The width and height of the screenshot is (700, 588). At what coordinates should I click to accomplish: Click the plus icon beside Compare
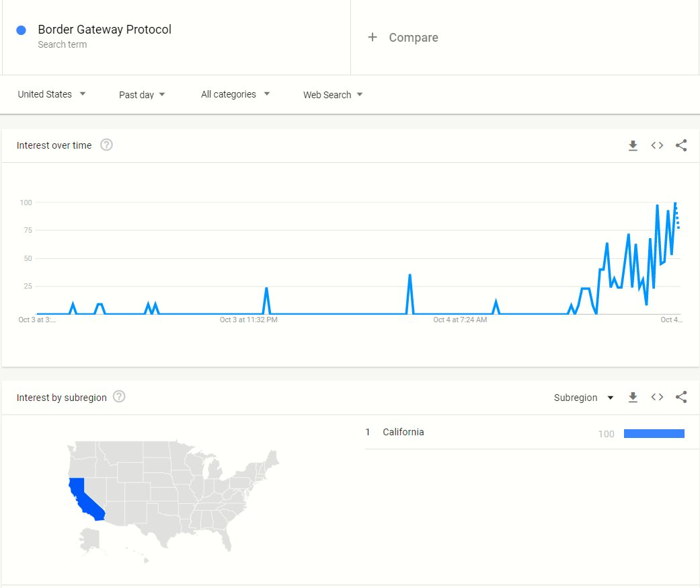373,37
